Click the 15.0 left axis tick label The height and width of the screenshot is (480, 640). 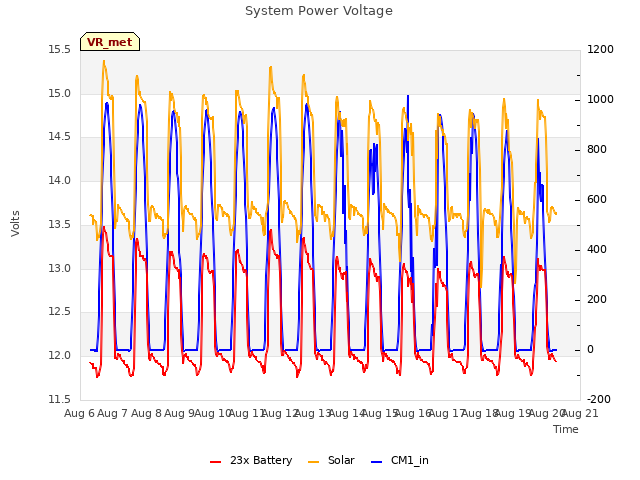[60, 93]
